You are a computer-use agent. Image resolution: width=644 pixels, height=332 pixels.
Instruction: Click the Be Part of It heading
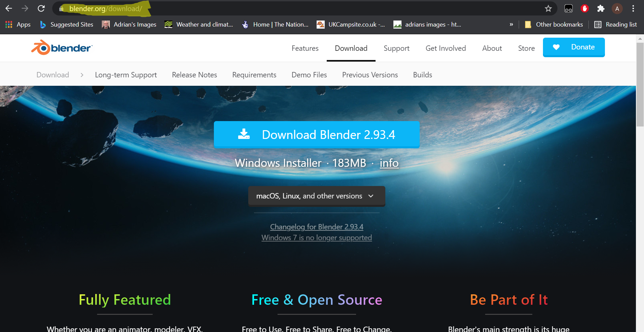[509, 300]
